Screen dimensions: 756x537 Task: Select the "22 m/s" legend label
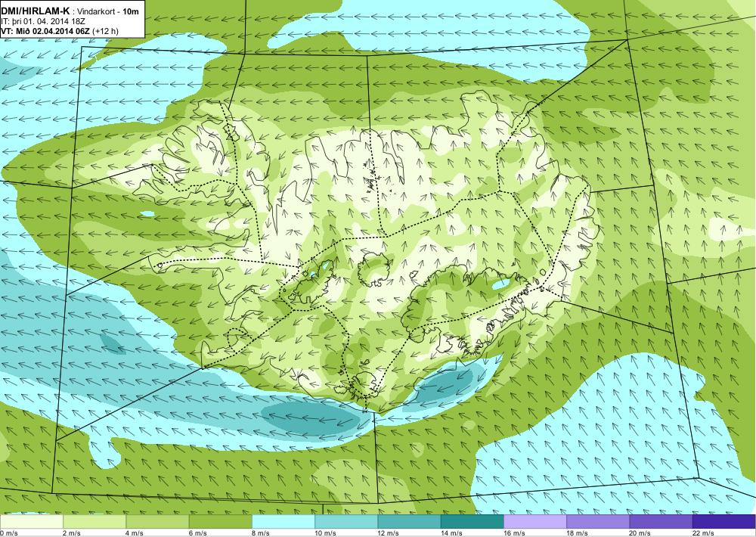(x=703, y=533)
